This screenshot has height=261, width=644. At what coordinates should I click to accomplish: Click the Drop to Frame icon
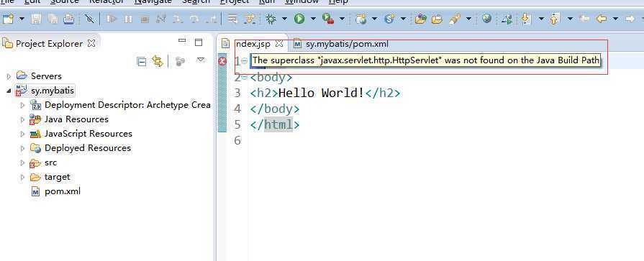tap(233, 19)
